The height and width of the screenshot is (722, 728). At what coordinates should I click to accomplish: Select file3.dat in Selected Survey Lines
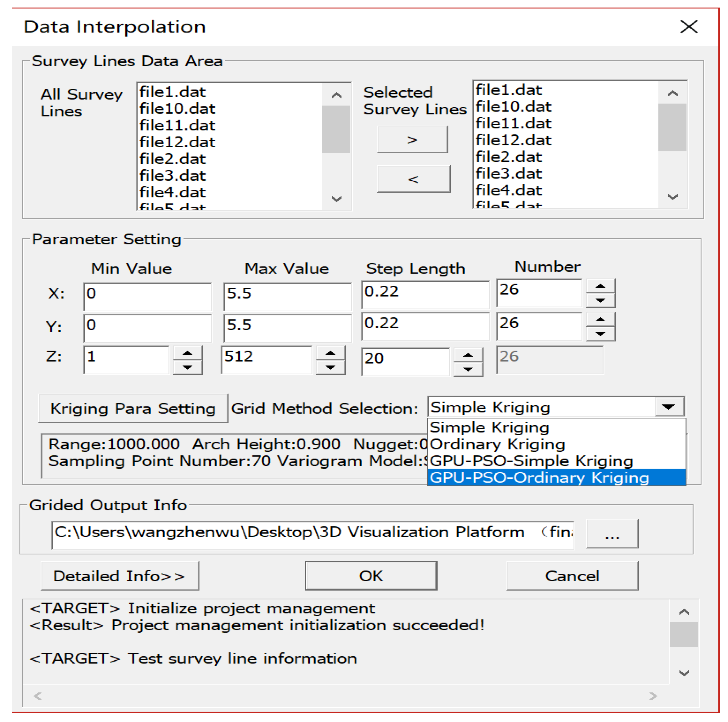(509, 174)
